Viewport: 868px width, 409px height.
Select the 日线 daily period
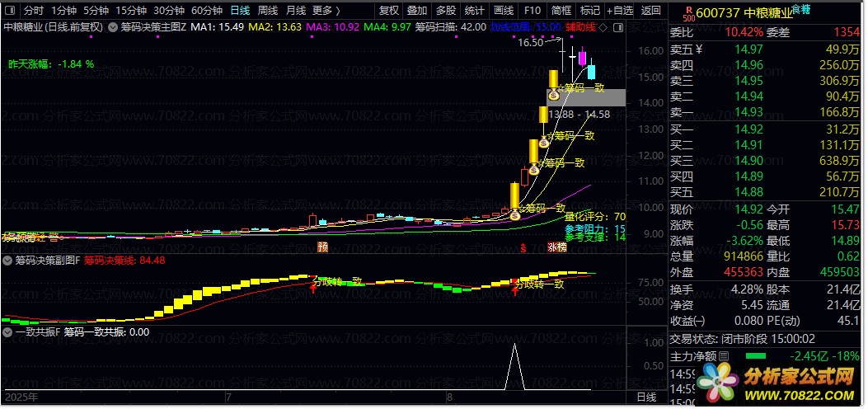[x=240, y=10]
